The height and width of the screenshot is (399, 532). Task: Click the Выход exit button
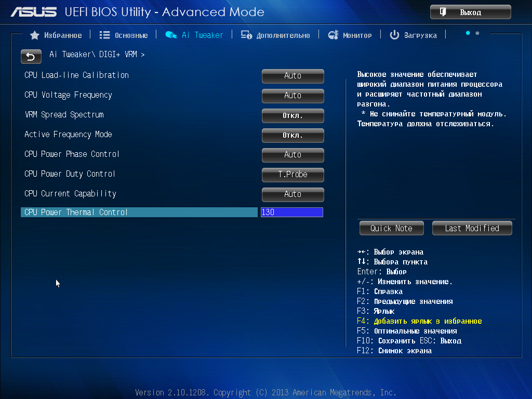pos(471,12)
